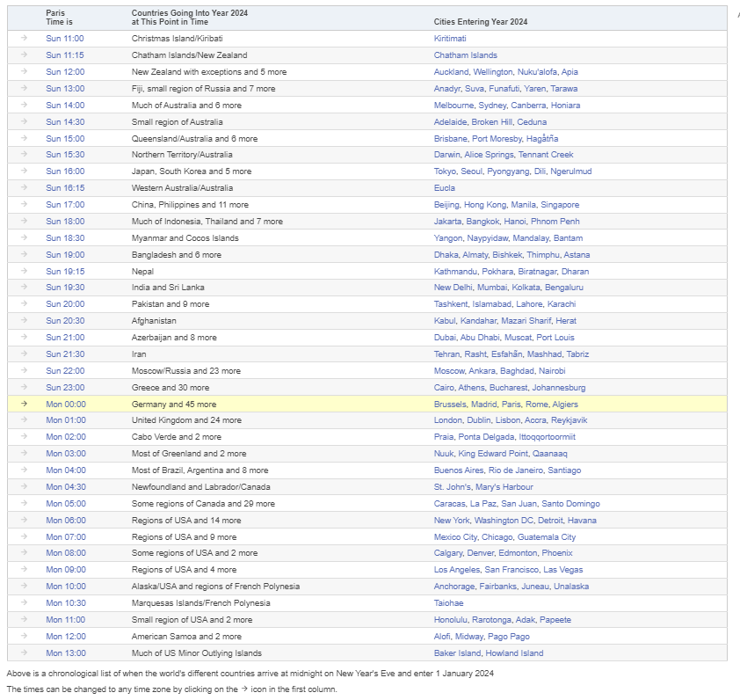Open the Auckland city link
Screen dimensions: 740x700
[x=451, y=72]
